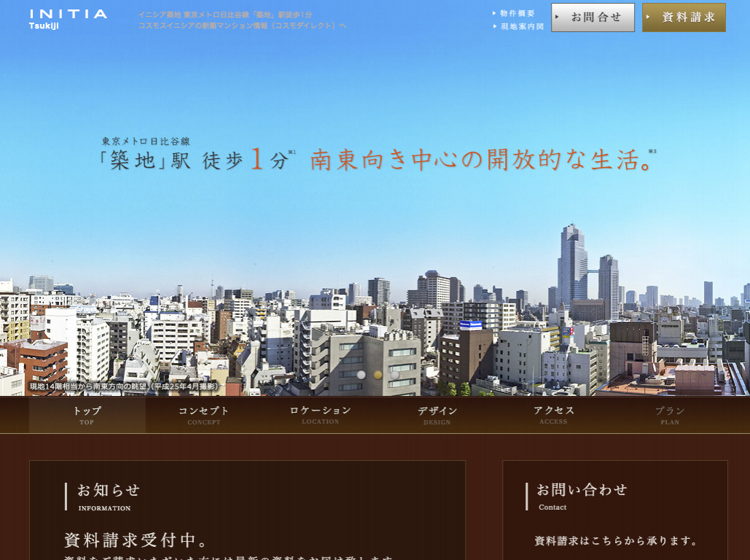Open the コンセプト CONCEPT tab
750x560 pixels.
[x=203, y=415]
